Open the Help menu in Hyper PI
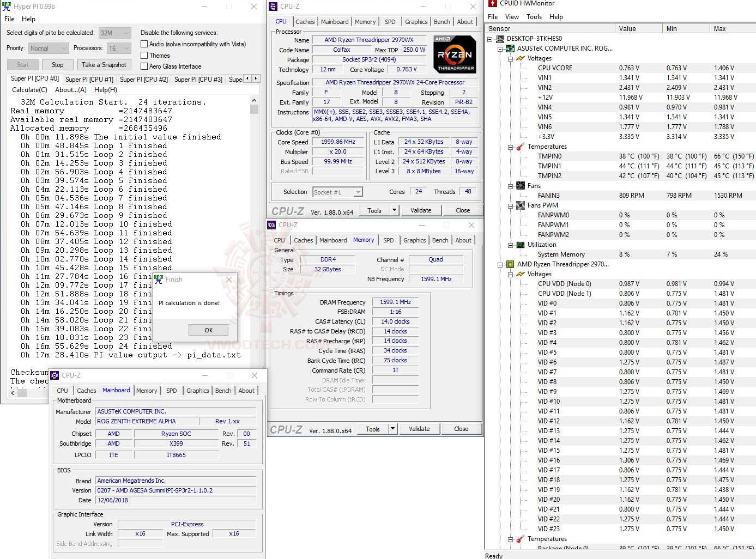Image resolution: width=756 pixels, height=559 pixels. point(28,19)
